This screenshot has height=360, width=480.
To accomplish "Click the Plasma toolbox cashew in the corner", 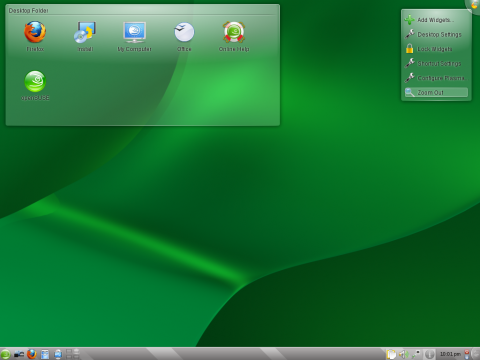I will (x=474, y=5).
